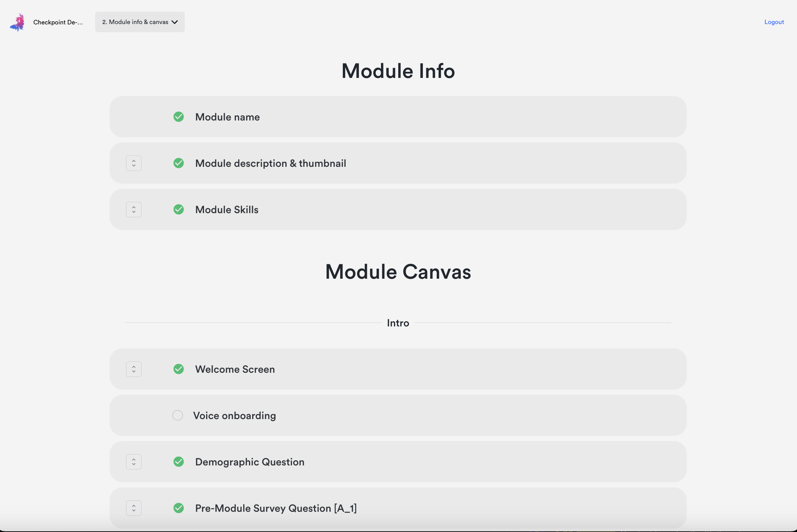Click the 'Checkpoint De-...' project title
Screen dimensions: 797x532
click(58, 22)
